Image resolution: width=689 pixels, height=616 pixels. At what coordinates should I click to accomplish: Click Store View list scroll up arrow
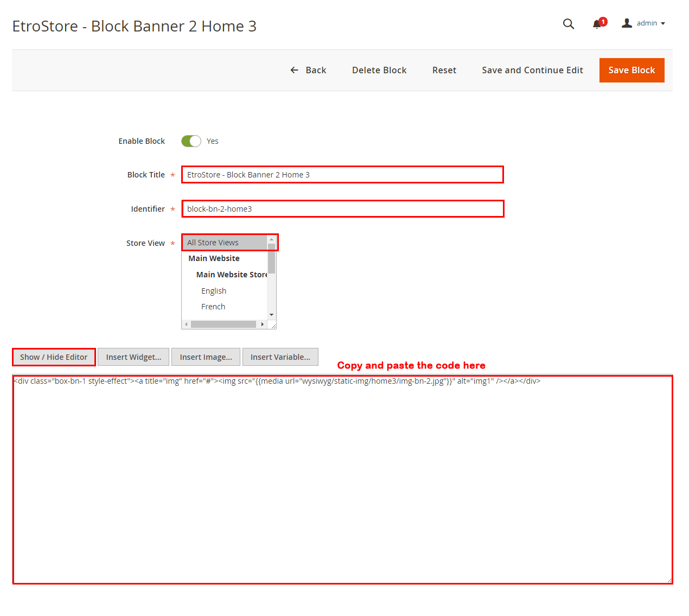click(x=272, y=239)
